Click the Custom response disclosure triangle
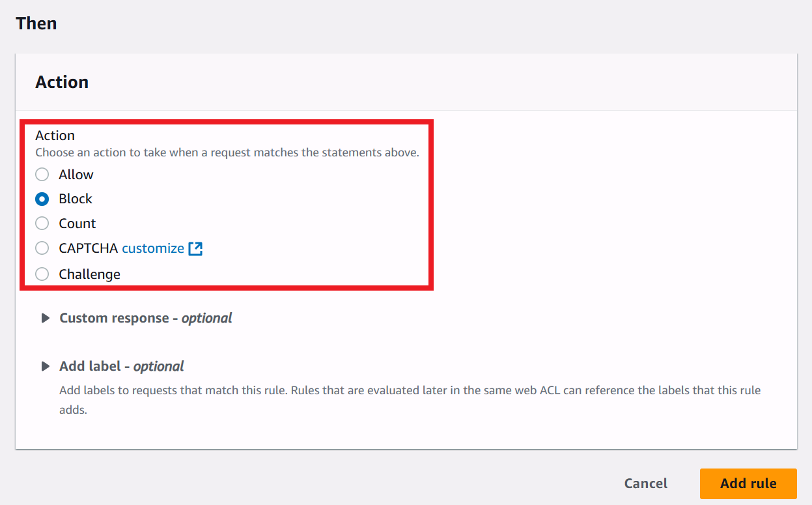Viewport: 812px width, 505px height. [x=46, y=318]
